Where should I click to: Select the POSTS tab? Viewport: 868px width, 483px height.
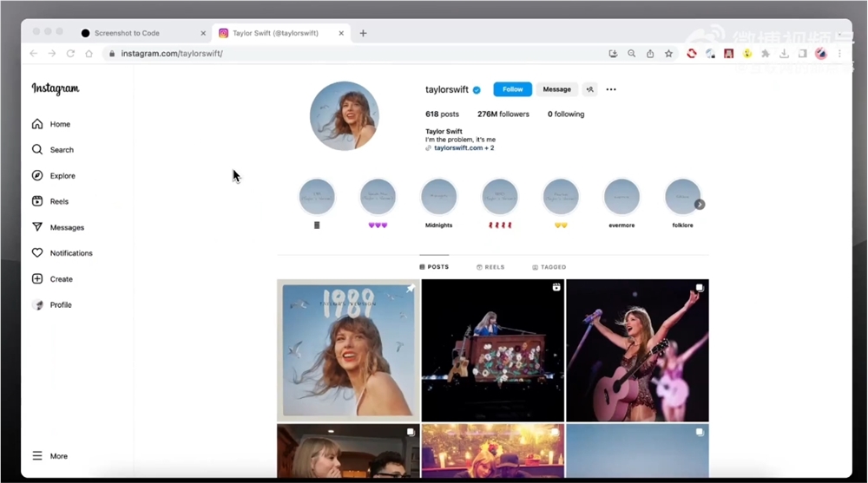[x=434, y=267]
